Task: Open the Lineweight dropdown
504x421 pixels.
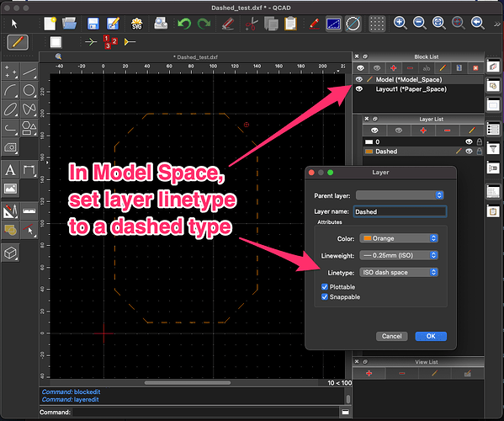Action: [x=399, y=255]
